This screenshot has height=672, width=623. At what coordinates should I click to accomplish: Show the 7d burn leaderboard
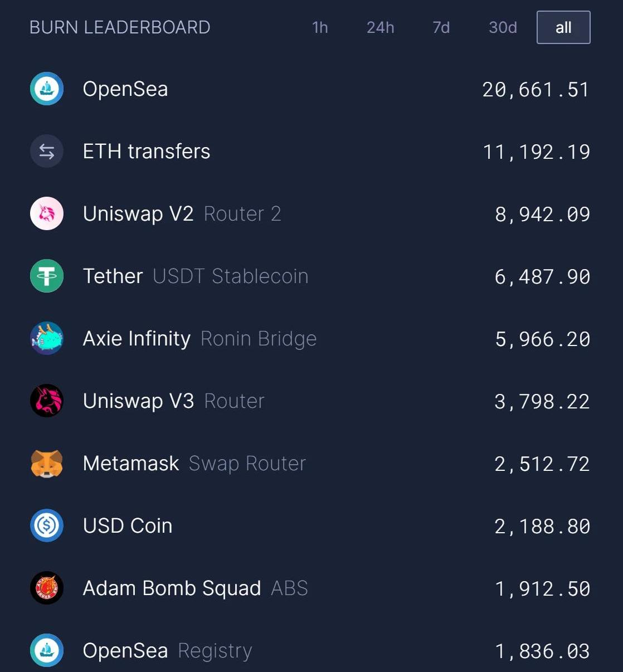coord(441,27)
